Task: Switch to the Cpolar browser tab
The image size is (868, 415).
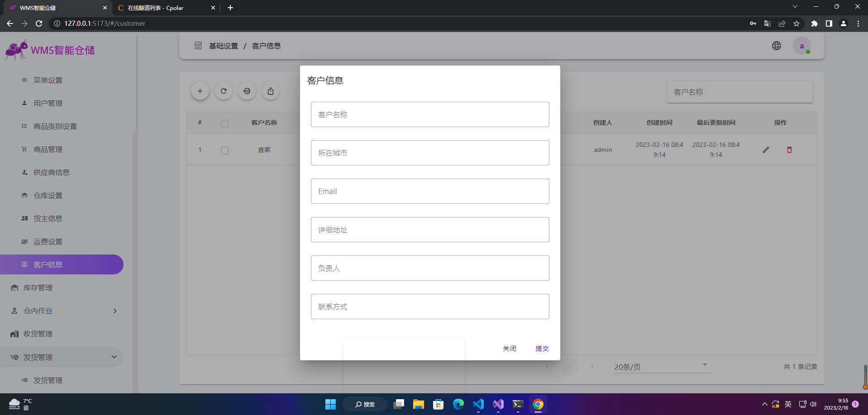Action: tap(166, 8)
